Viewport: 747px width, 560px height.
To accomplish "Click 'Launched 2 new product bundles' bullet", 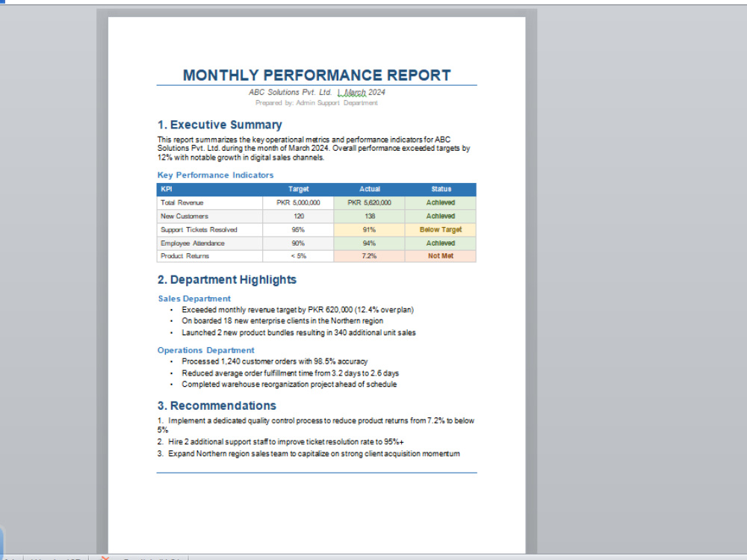I will point(299,333).
